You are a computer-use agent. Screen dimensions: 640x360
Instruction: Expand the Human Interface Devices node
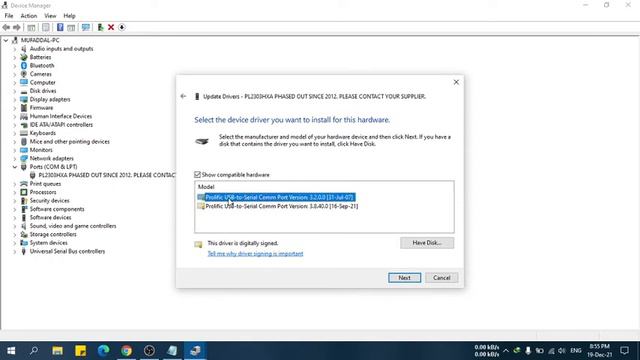pyautogui.click(x=15, y=116)
